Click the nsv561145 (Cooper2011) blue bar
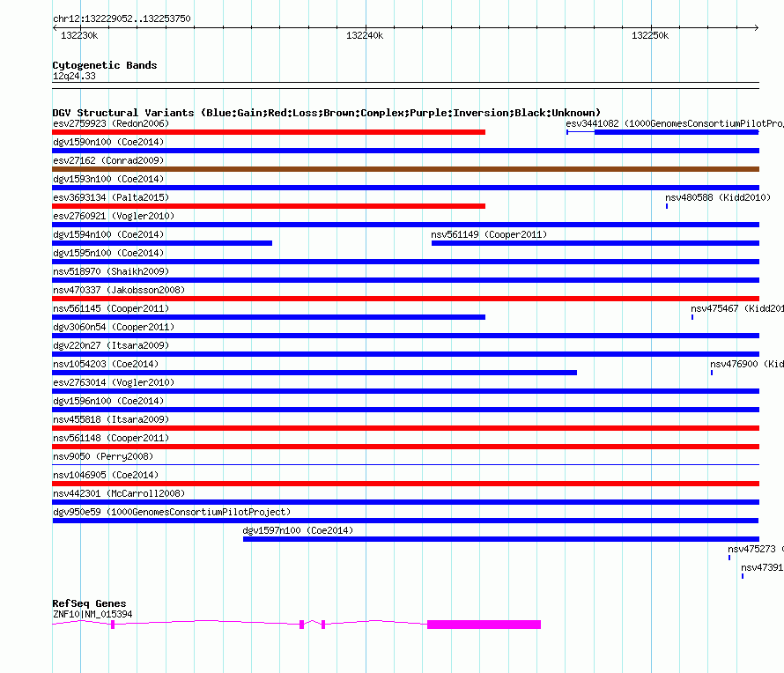 pyautogui.click(x=269, y=317)
